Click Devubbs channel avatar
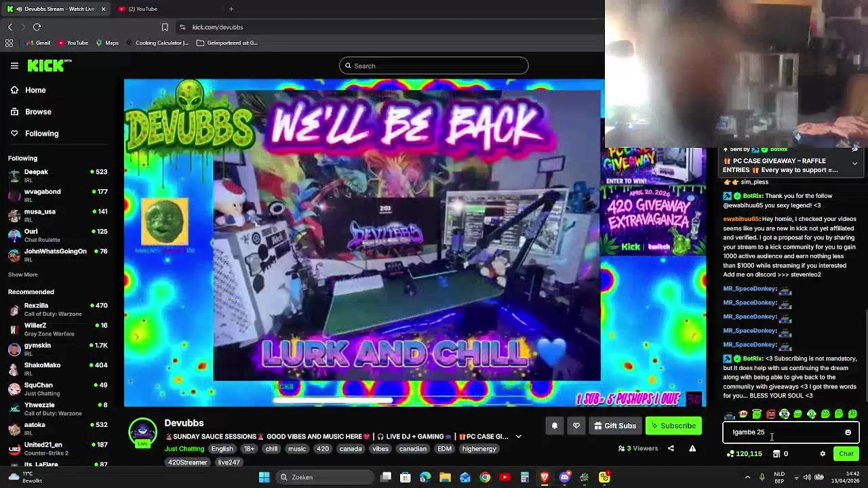The height and width of the screenshot is (488, 868). (x=142, y=432)
